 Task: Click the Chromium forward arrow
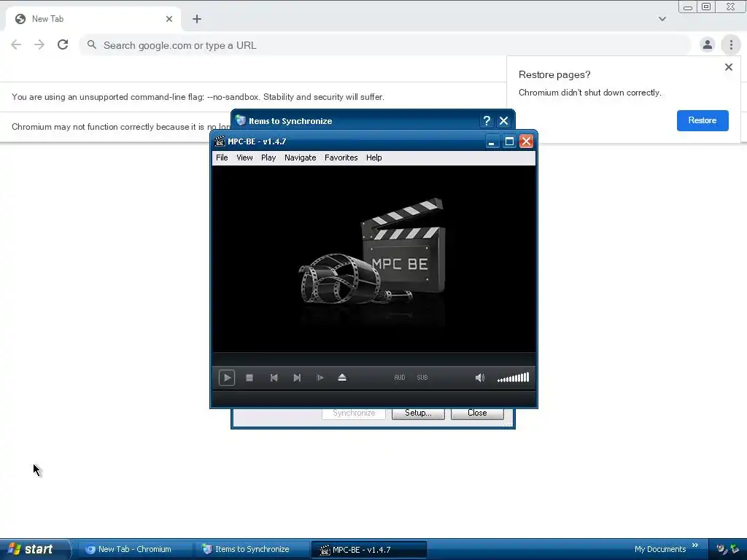click(x=39, y=44)
